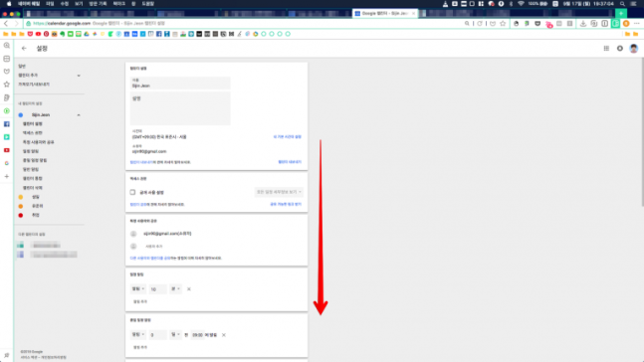Viewport: 644px width, 362px height.
Task: Enable the make public checkbox
Action: 132,192
